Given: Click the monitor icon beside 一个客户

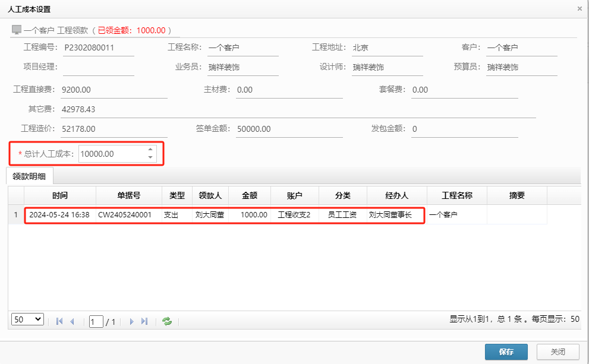Looking at the screenshot, I should (15, 29).
